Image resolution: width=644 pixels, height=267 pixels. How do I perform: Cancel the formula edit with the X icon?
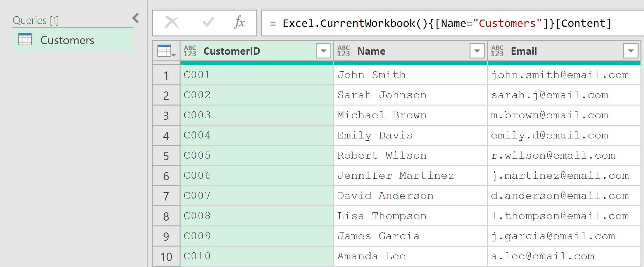[172, 23]
